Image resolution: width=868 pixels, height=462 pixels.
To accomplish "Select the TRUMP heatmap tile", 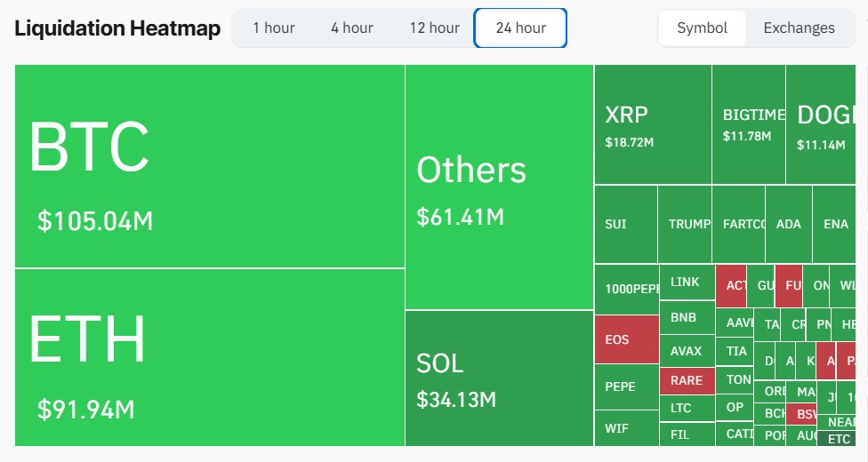I will [684, 224].
